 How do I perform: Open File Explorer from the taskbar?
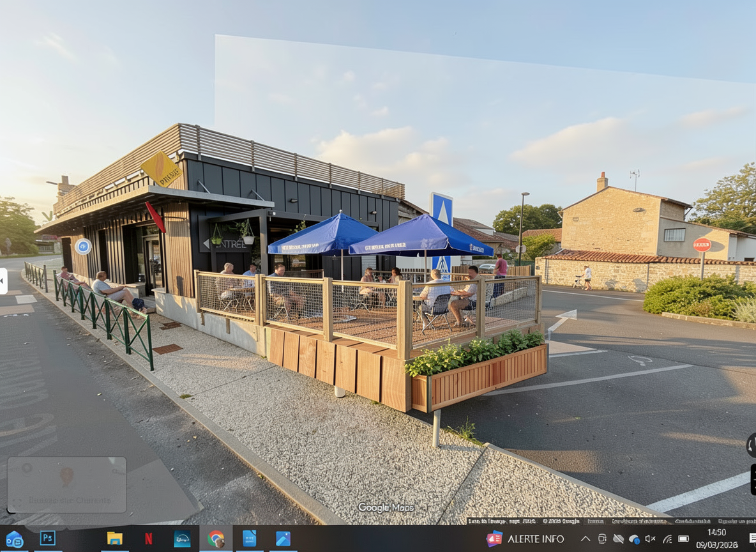click(114, 539)
